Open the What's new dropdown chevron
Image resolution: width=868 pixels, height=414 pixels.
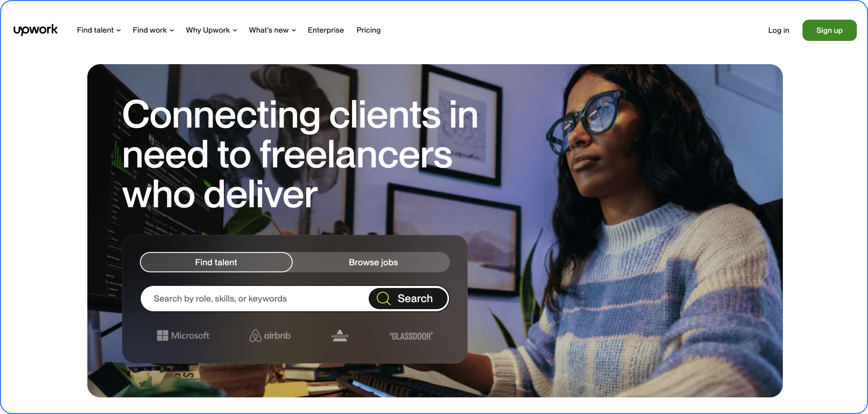294,30
